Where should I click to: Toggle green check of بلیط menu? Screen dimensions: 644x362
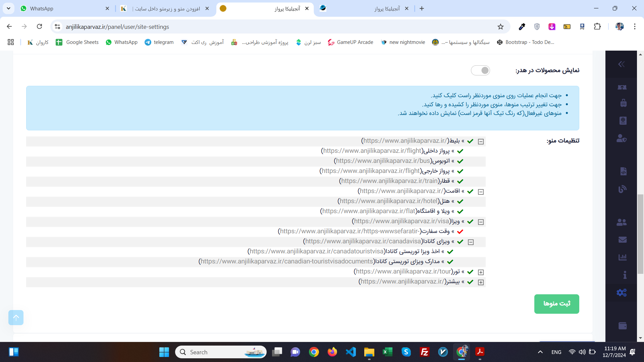470,141
